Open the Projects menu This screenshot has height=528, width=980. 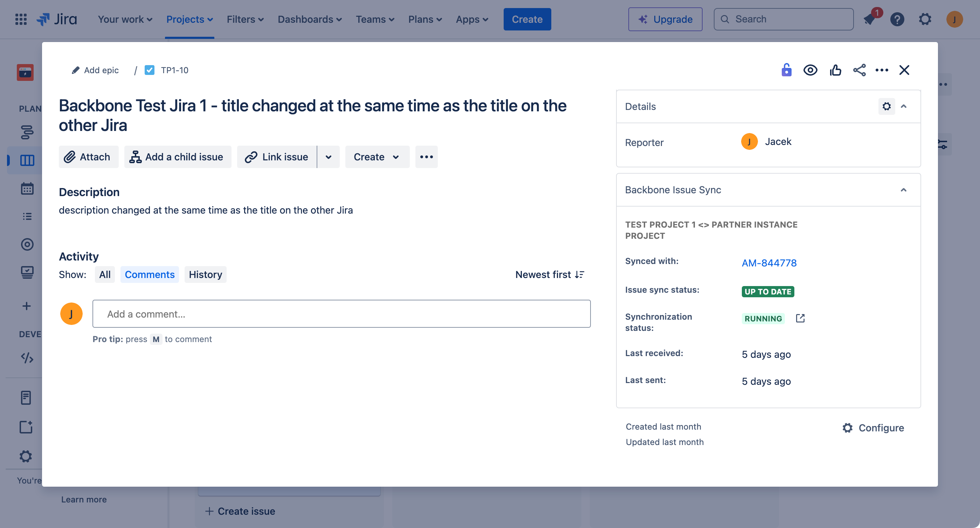pos(189,19)
